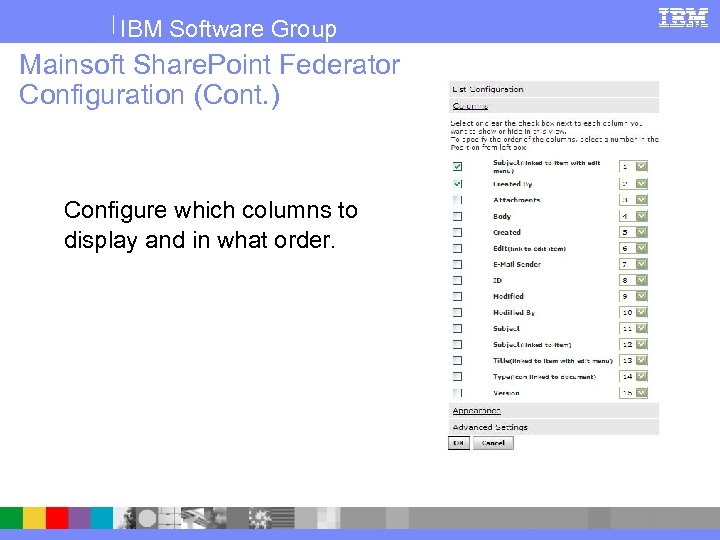Check the ID column checkbox

[x=457, y=280]
